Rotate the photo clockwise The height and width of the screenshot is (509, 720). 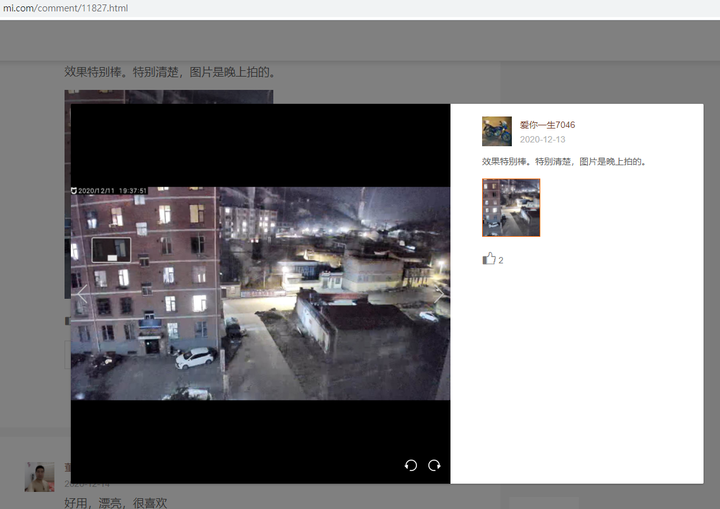pyautogui.click(x=434, y=465)
